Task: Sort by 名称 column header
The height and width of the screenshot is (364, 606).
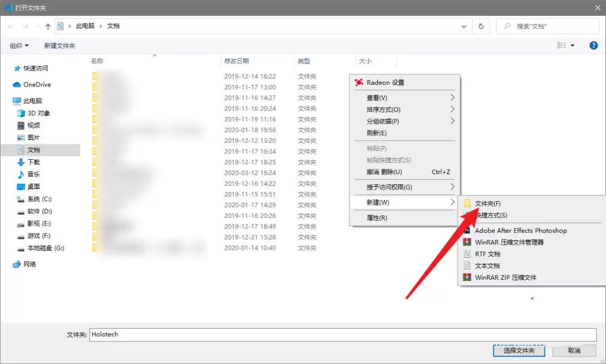Action: click(x=97, y=61)
